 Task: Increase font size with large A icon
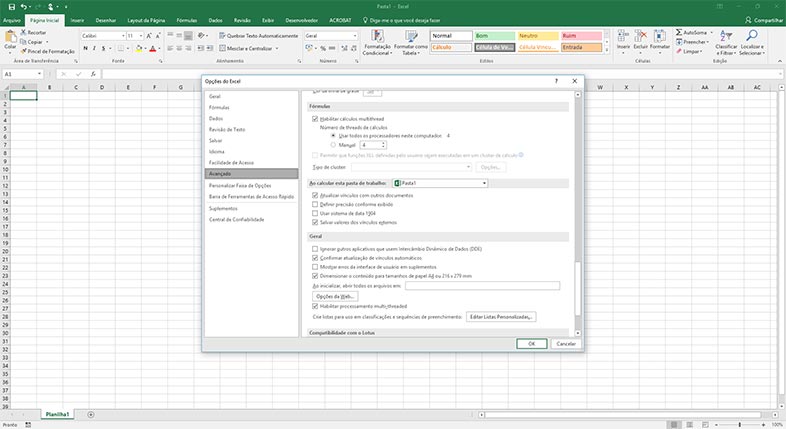pyautogui.click(x=149, y=36)
